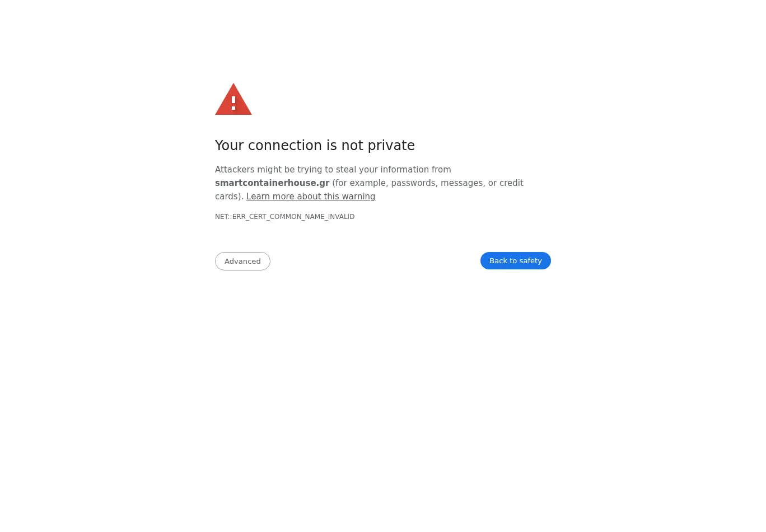Viewport: 766px width, 532px height.
Task: Click the Your connection is not private heading
Action: pyautogui.click(x=315, y=146)
